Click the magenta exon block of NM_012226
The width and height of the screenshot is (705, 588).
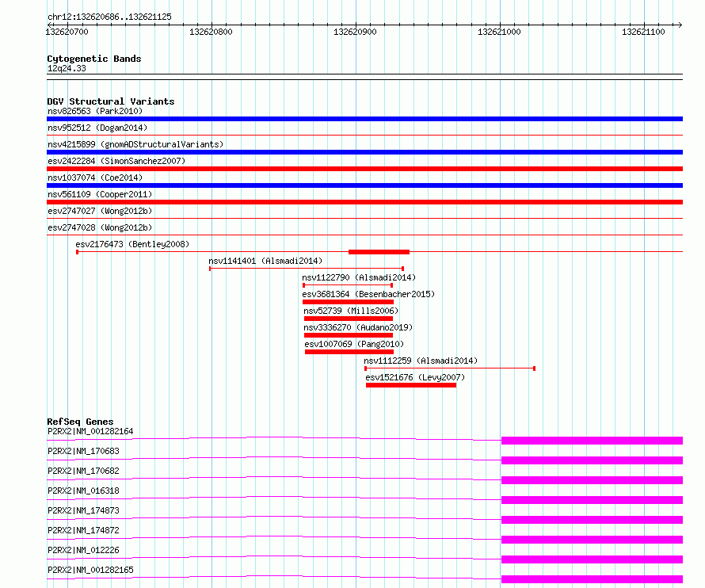(x=593, y=559)
